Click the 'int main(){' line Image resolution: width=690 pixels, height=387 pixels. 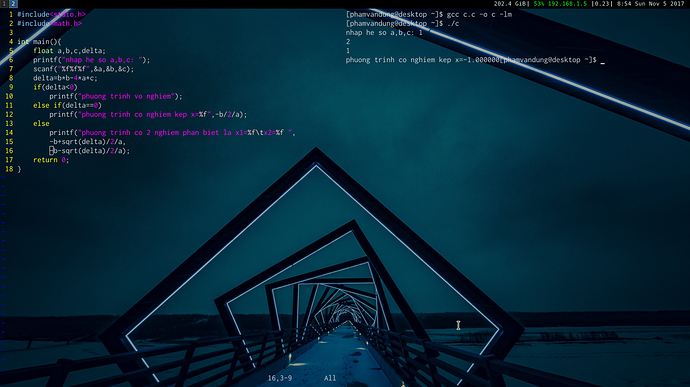(39, 42)
